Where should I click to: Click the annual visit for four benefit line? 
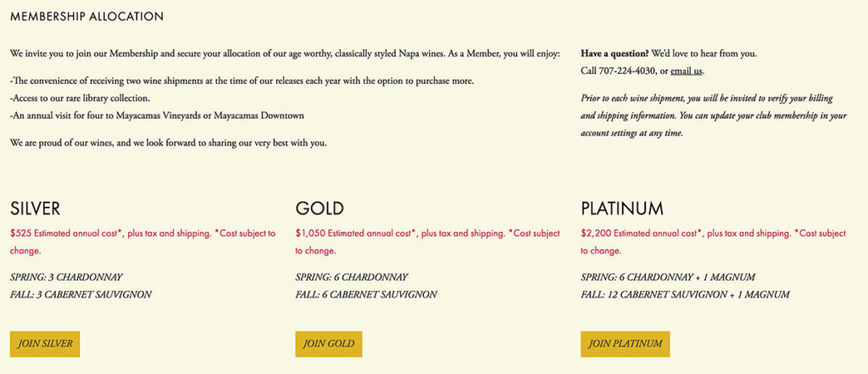[x=157, y=116]
